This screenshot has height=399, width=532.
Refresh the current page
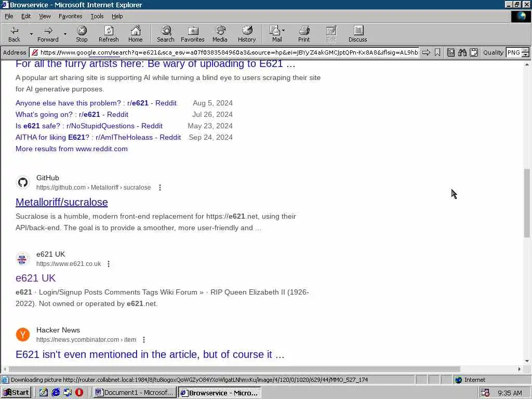pyautogui.click(x=109, y=34)
